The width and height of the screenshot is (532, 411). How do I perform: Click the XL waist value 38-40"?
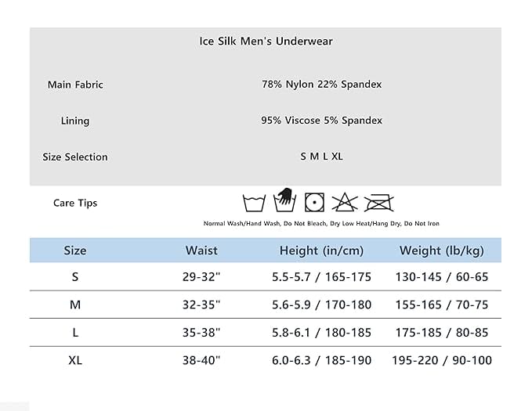201,361
